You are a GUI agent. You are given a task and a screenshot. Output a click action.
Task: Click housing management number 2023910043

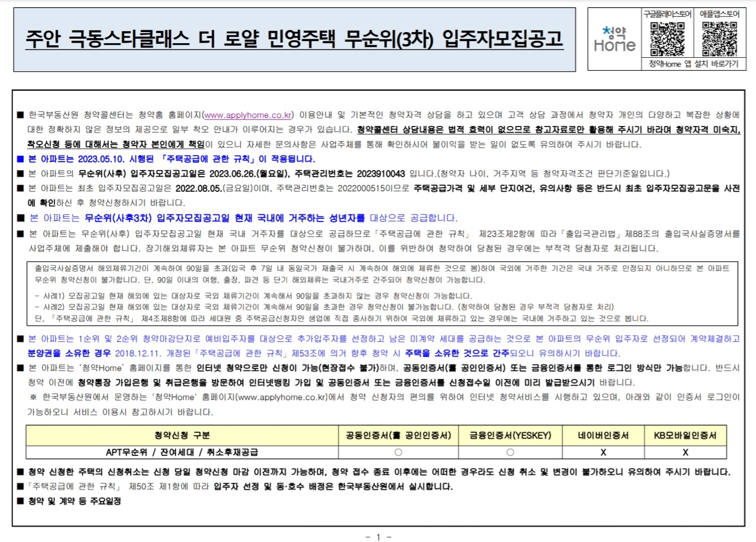[381, 174]
